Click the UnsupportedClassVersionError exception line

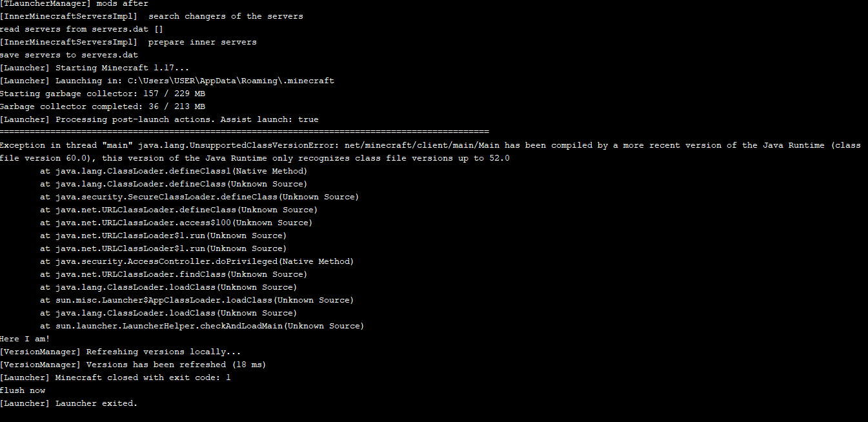[430, 145]
